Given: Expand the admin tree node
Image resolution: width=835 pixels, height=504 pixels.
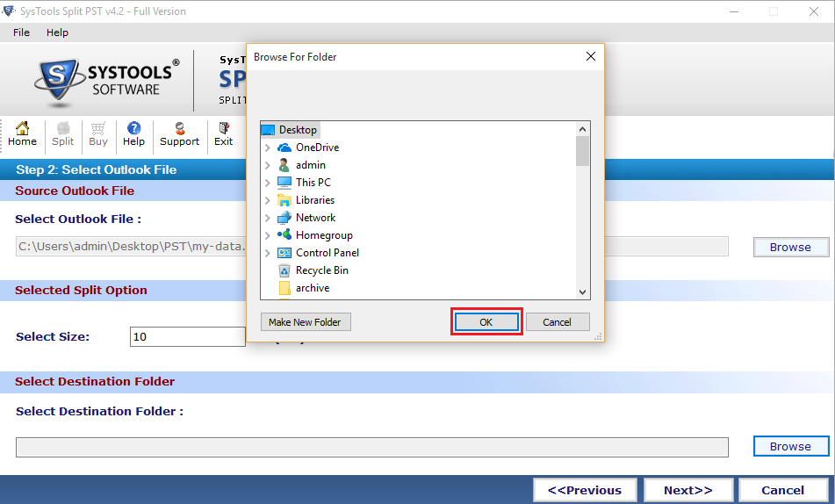Looking at the screenshot, I should pyautogui.click(x=267, y=165).
